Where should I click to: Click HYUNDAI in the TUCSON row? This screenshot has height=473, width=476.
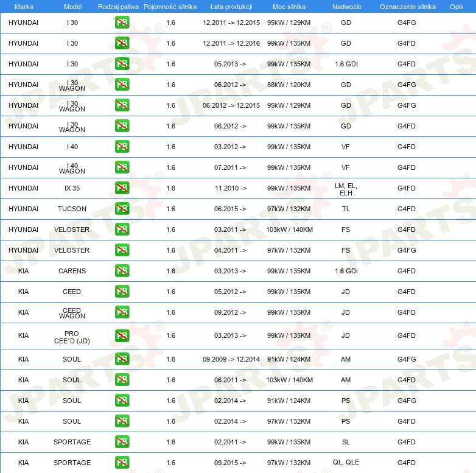tap(23, 209)
